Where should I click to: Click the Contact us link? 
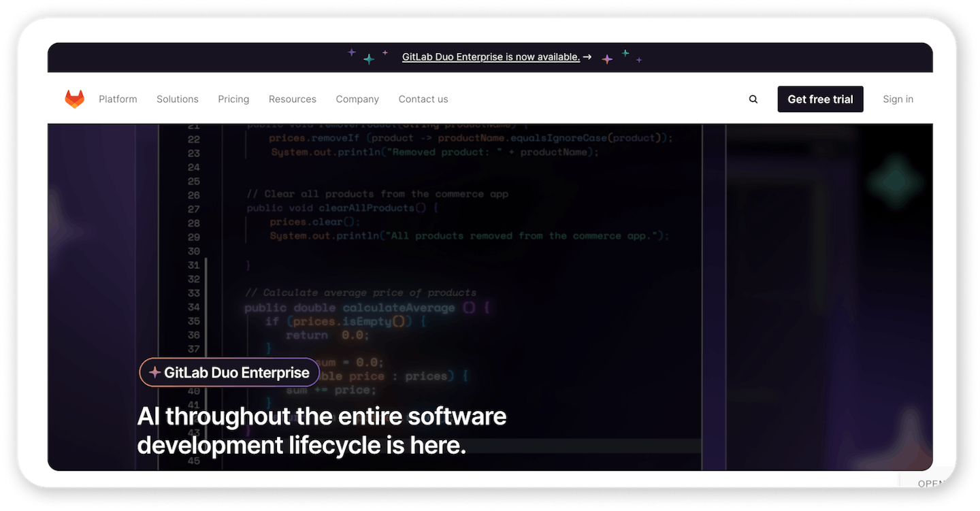[x=423, y=99]
